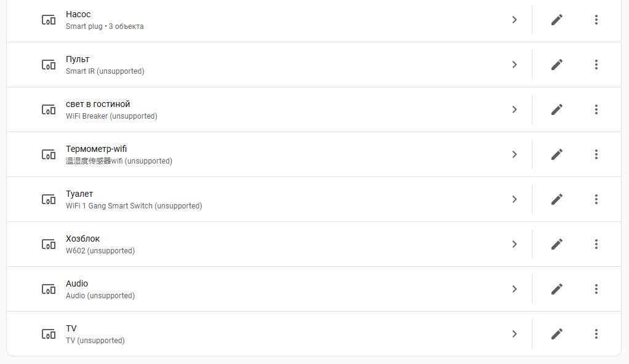
Task: Open more options menu for Пульт
Action: tap(596, 65)
